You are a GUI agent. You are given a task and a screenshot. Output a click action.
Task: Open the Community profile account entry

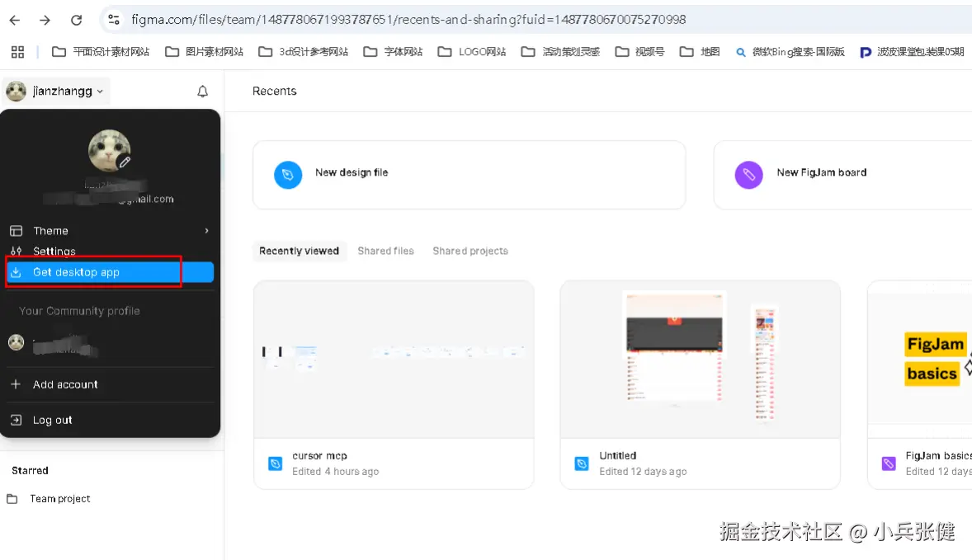pos(110,342)
